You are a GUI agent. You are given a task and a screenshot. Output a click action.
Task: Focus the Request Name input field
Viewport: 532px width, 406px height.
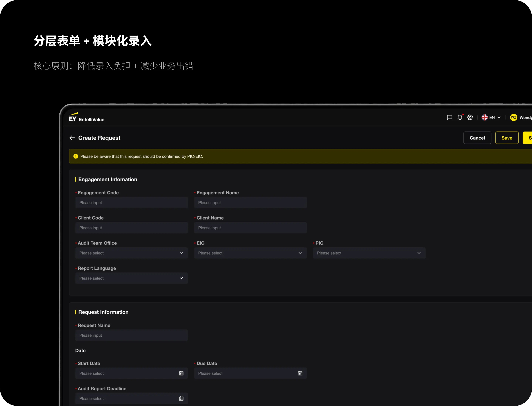click(x=132, y=335)
